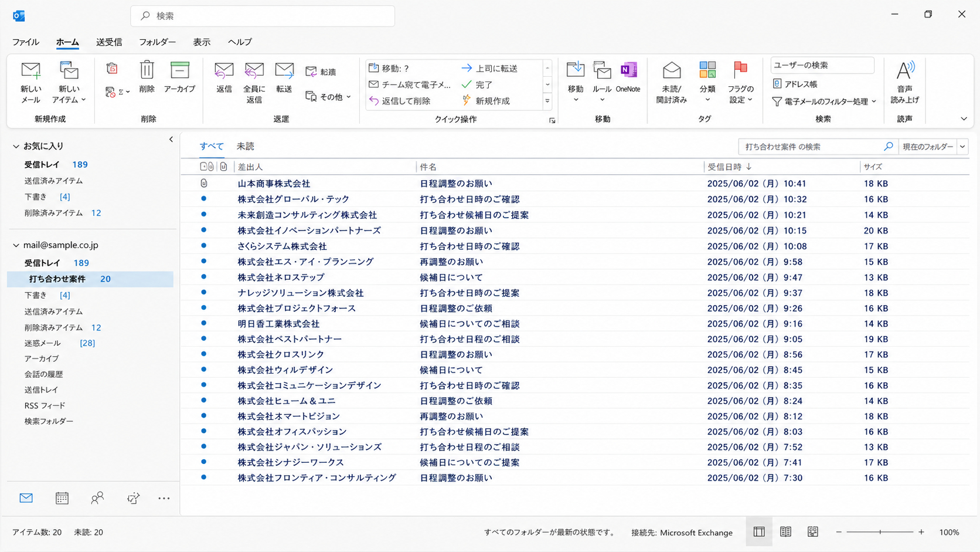Switch to reading view in status bar
Image resolution: width=980 pixels, height=552 pixels.
pos(785,531)
